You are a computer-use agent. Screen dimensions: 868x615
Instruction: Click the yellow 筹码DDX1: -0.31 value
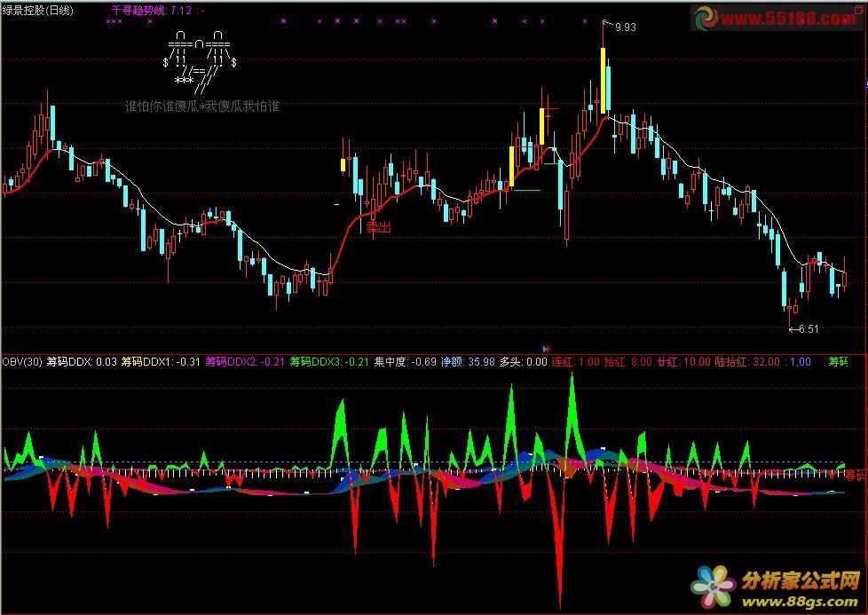click(161, 362)
